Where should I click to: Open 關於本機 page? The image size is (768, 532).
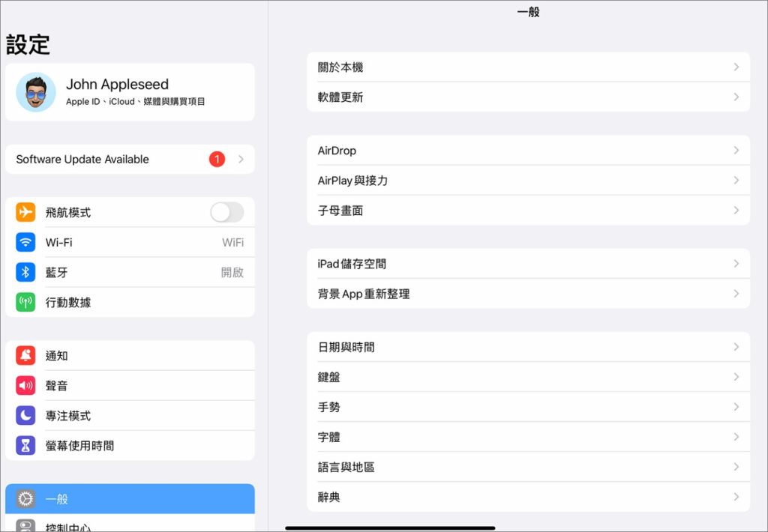[x=529, y=67]
